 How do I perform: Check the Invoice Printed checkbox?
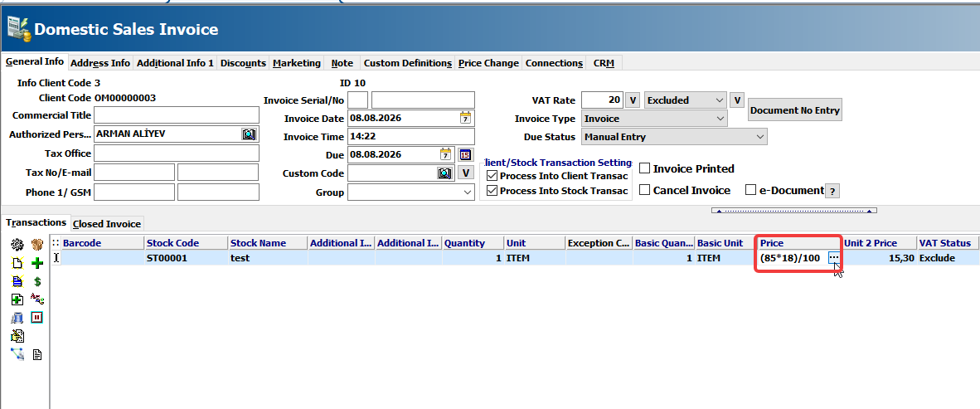pos(644,168)
